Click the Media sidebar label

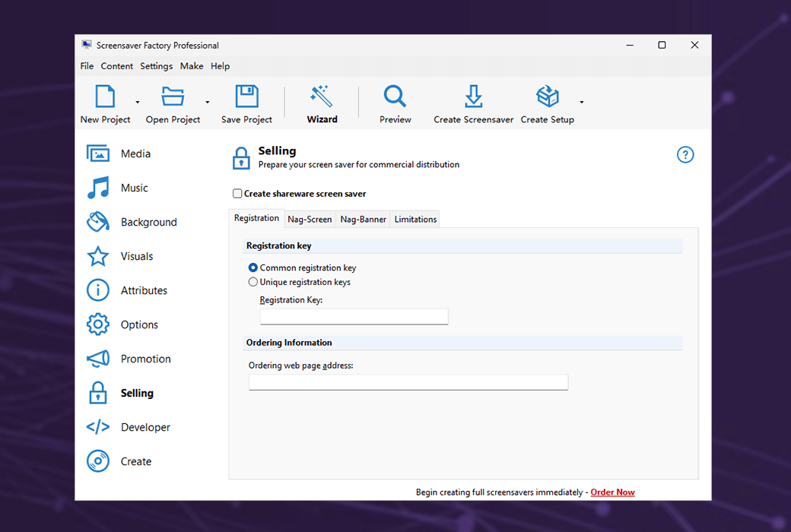[135, 154]
